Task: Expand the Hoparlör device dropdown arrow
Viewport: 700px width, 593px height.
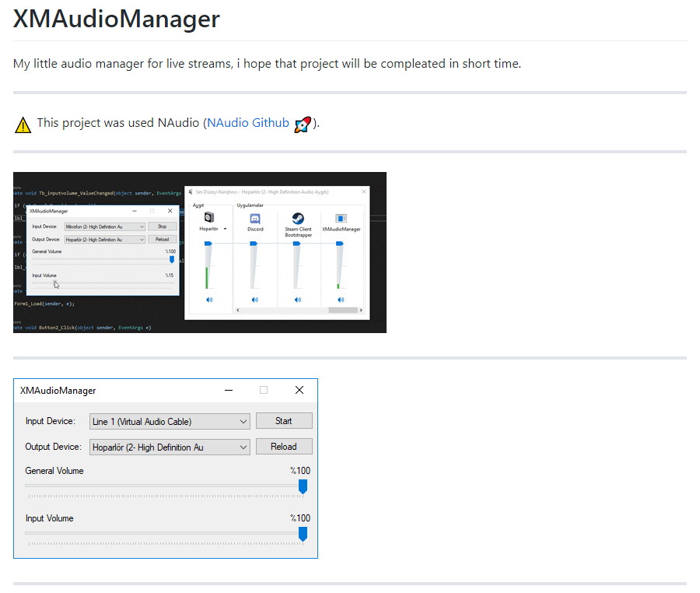Action: (225, 229)
